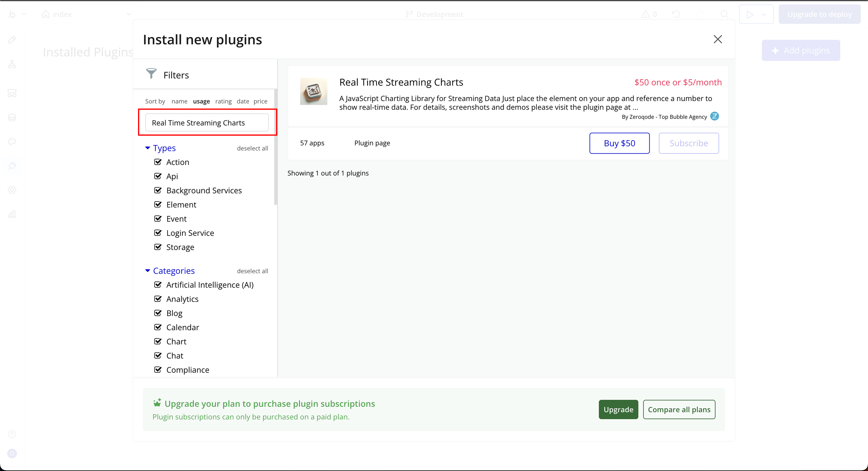Click the Real Time Streaming Charts plugin thumbnail
Image resolution: width=868 pixels, height=471 pixels.
313,91
